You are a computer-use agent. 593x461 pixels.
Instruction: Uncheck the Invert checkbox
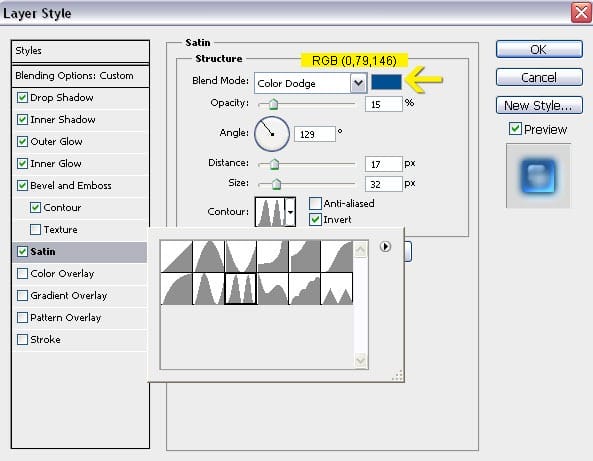[315, 219]
